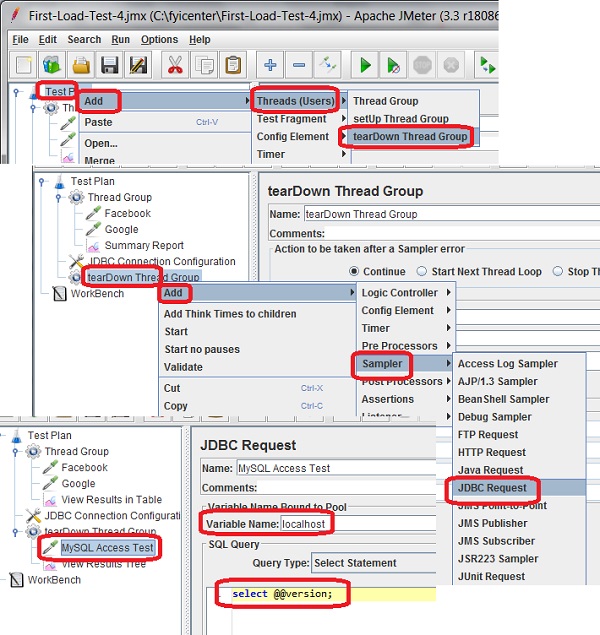
Task: Click the Remote start all icon
Action: point(487,65)
